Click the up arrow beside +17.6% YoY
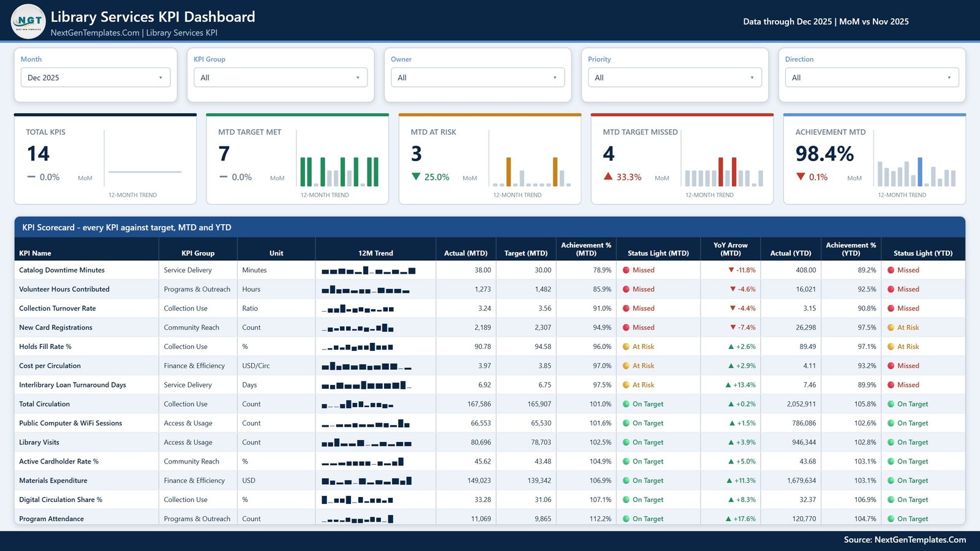Screen dimensions: 980x551 (728, 519)
